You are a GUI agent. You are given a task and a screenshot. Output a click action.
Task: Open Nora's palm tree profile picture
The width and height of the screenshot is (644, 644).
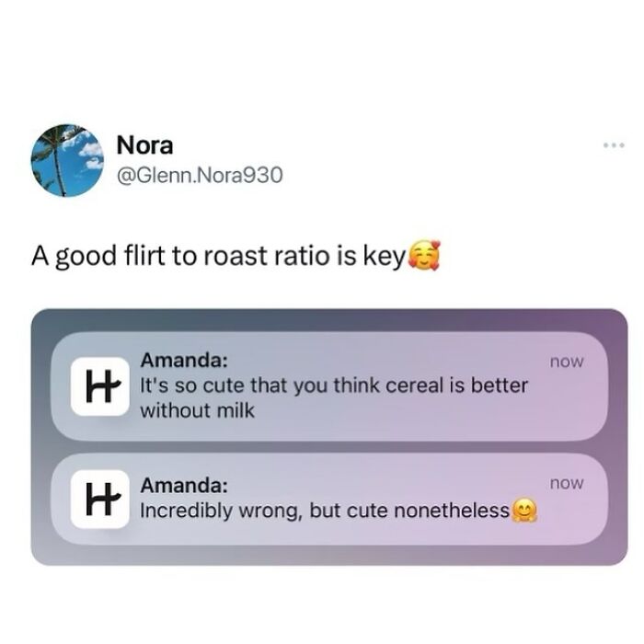pyautogui.click(x=67, y=160)
